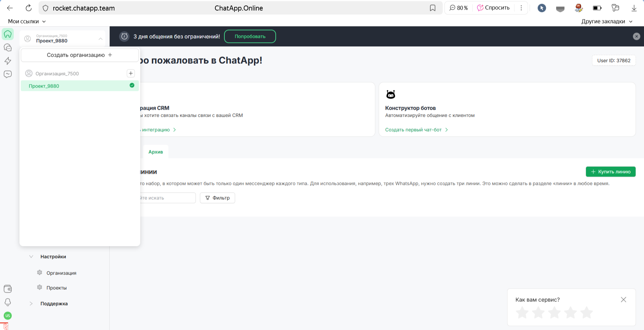Rate the service with fifth star
644x330 pixels.
[586, 313]
